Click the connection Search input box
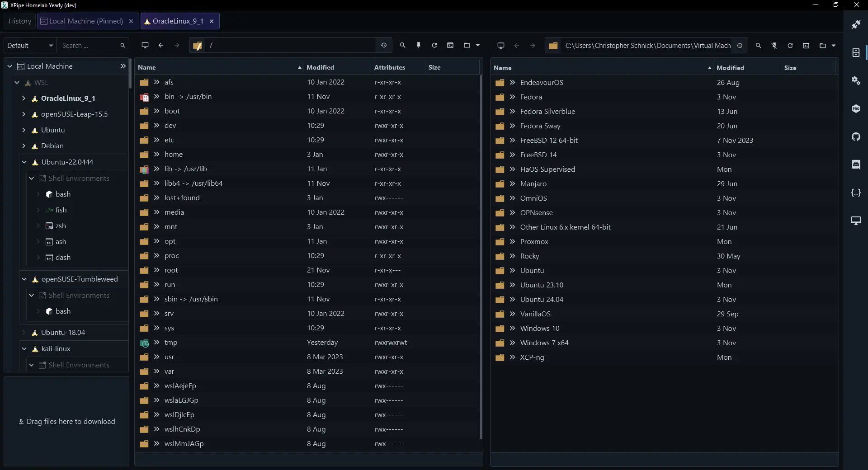Viewport: 868px width, 470px height. click(x=90, y=45)
